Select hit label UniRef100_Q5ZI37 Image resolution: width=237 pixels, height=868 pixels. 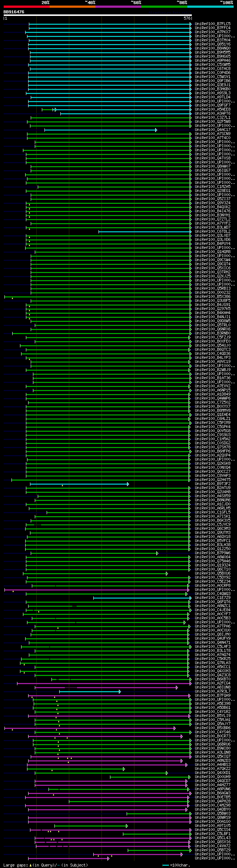tap(213, 199)
